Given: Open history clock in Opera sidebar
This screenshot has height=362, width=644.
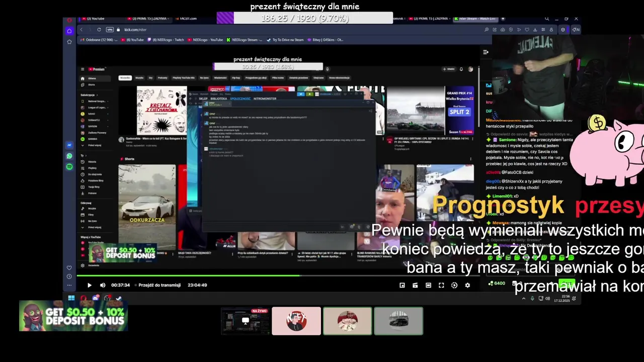Looking at the screenshot, I should (x=69, y=277).
